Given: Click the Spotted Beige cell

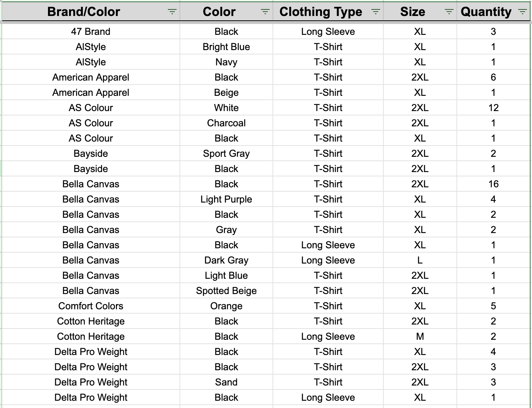Looking at the screenshot, I should (x=226, y=291).
